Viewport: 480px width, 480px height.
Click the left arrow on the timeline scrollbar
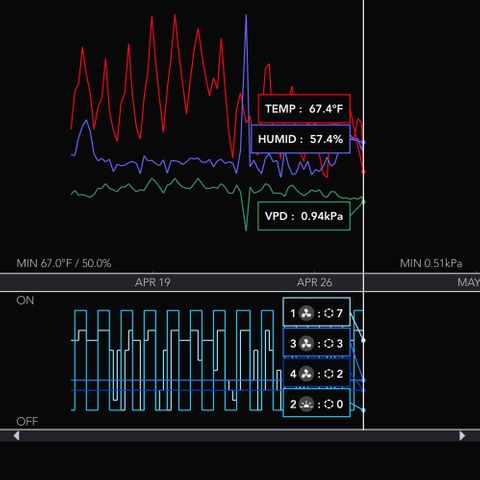(x=16, y=436)
